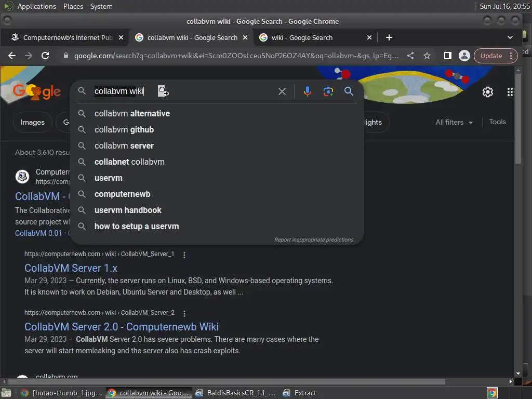The width and height of the screenshot is (532, 399).
Task: Choose suggestion collabvm alternative
Action: (x=217, y=113)
